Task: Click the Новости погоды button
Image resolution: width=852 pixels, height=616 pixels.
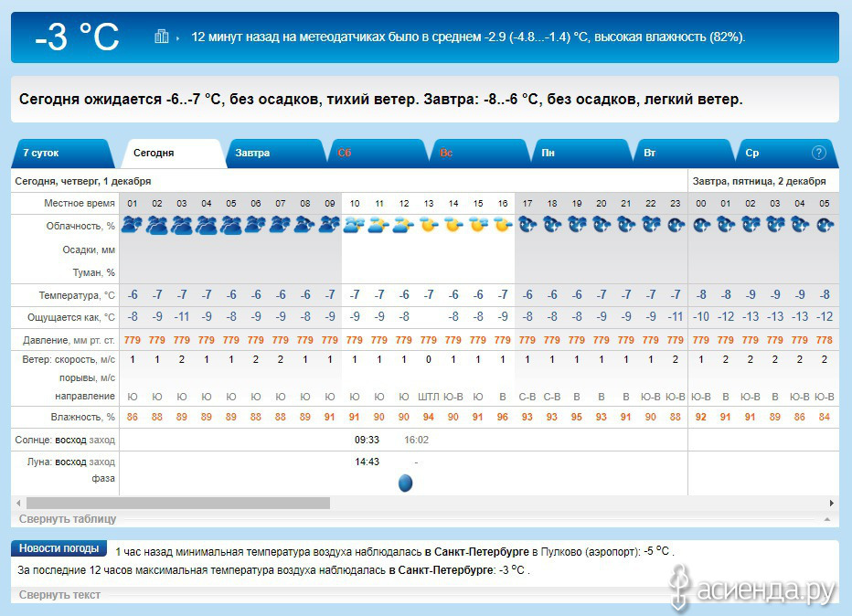Action: [x=59, y=548]
